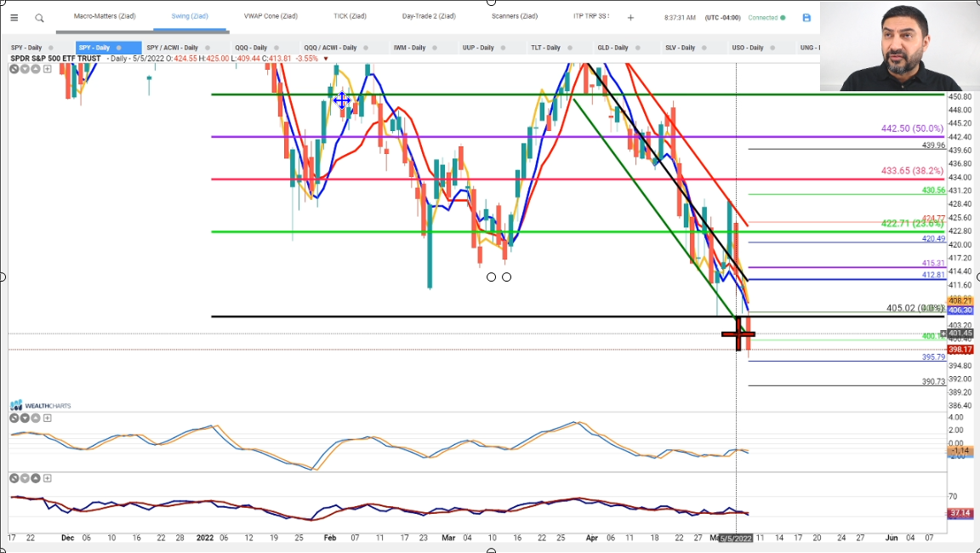Select the Swing (Ziad) workspace tab
The width and height of the screenshot is (980, 553).
190,16
